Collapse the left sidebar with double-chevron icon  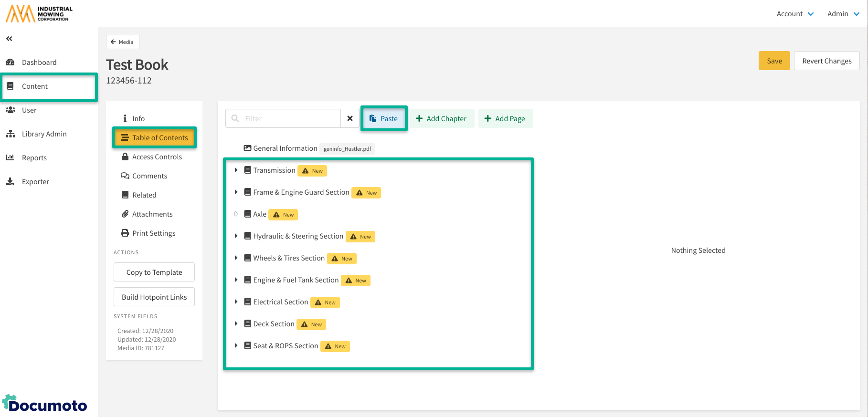click(x=9, y=39)
